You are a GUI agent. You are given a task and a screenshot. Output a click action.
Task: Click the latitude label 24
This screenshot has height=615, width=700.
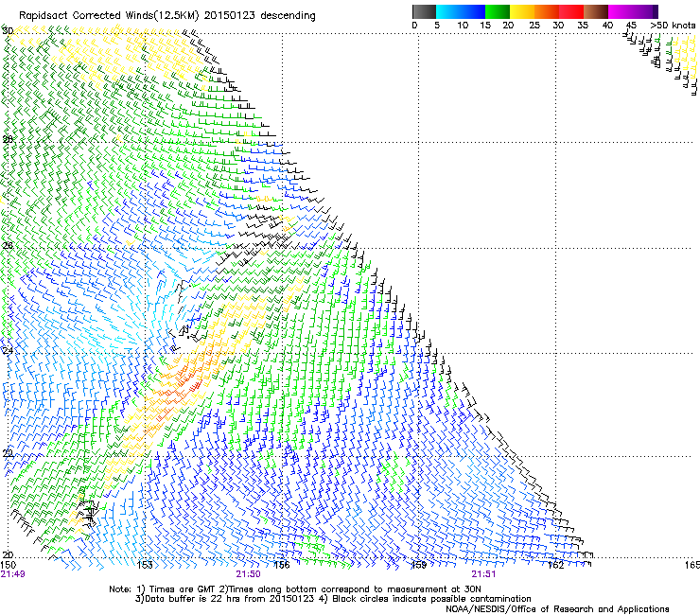click(8, 351)
